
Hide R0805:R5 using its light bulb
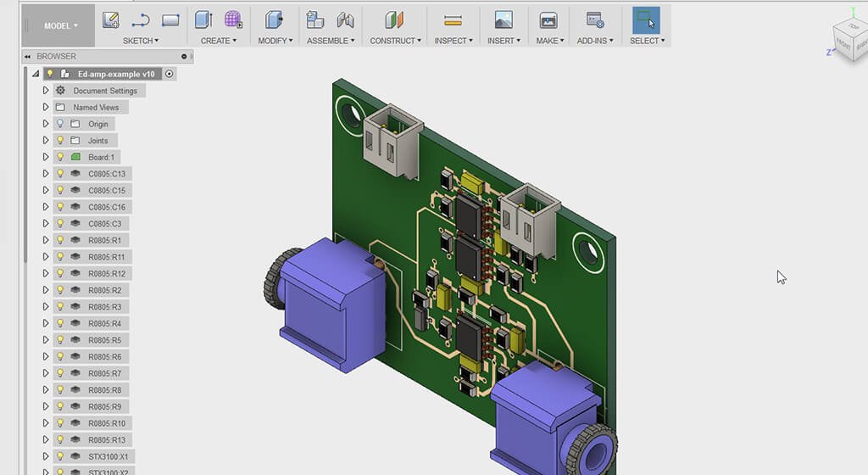60,340
